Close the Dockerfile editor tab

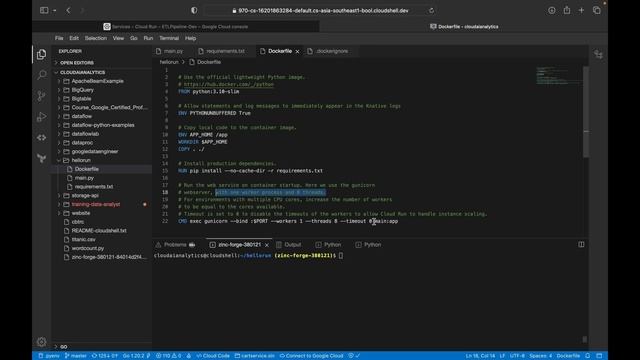pyautogui.click(x=297, y=51)
